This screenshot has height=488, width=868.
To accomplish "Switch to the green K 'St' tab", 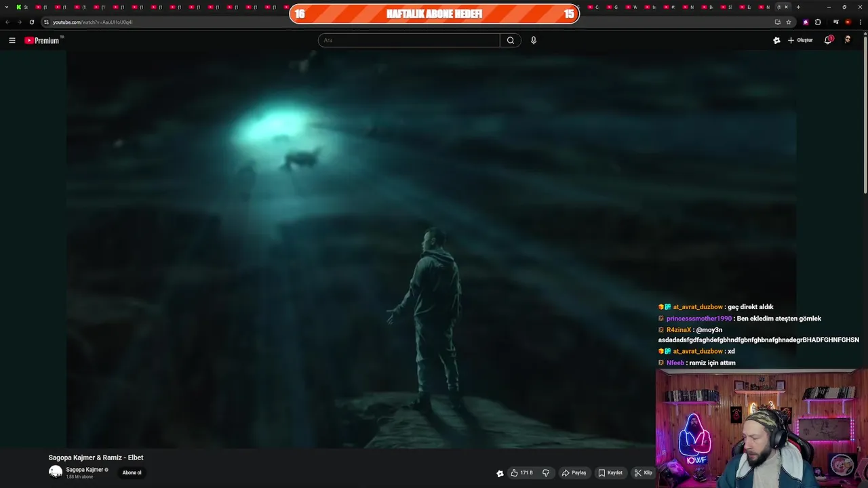I will [x=22, y=7].
